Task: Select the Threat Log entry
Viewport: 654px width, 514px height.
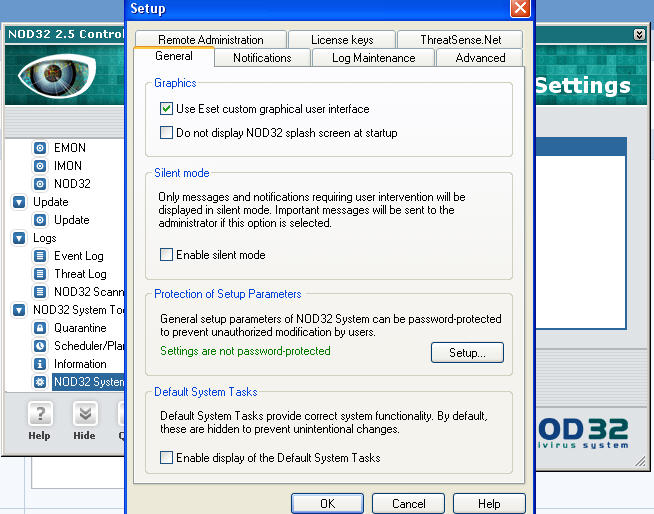Action: coord(80,274)
